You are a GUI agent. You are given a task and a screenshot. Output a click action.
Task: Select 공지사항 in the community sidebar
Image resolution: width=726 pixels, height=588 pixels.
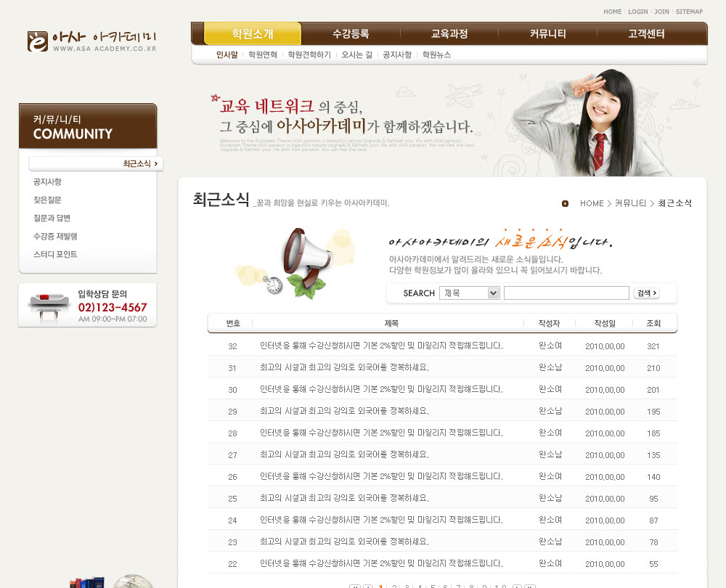[47, 181]
